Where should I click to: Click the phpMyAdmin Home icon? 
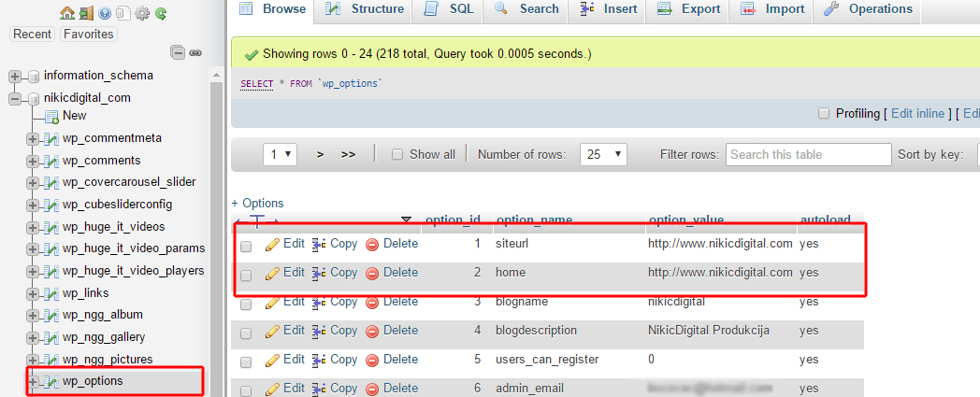click(x=67, y=13)
